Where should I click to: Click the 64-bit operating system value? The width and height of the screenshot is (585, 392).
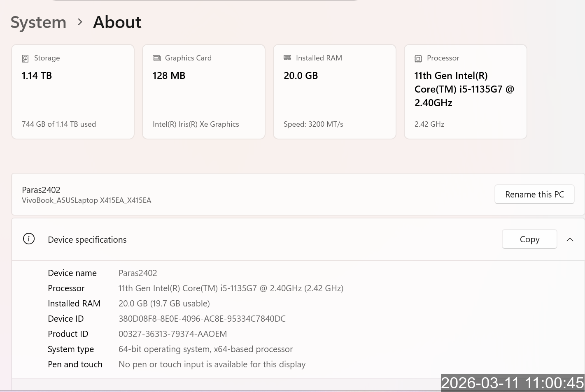pos(205,349)
